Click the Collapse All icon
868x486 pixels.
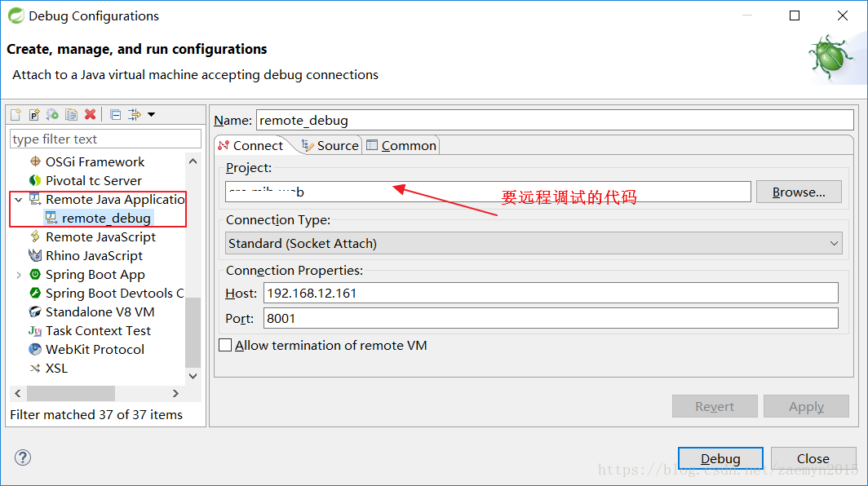click(x=115, y=115)
